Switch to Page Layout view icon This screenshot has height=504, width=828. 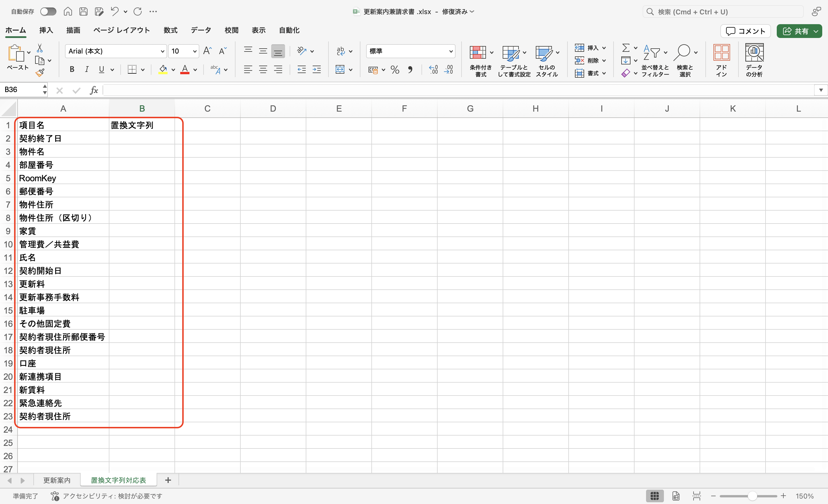(x=676, y=496)
